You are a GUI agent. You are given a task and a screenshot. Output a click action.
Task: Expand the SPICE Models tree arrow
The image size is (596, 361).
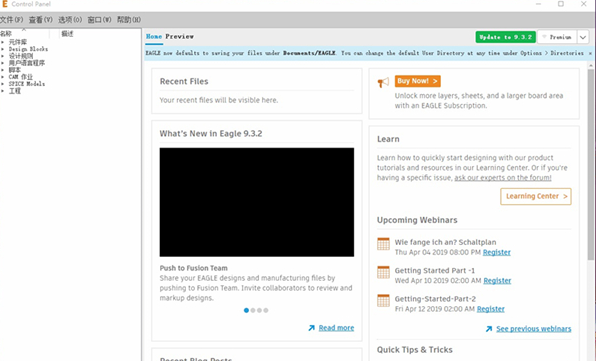coord(3,84)
